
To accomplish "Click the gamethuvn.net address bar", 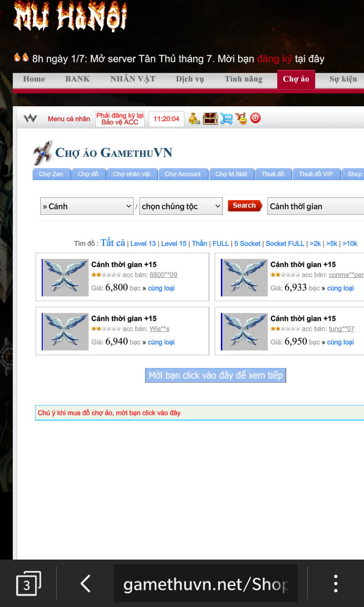I will pos(206,584).
